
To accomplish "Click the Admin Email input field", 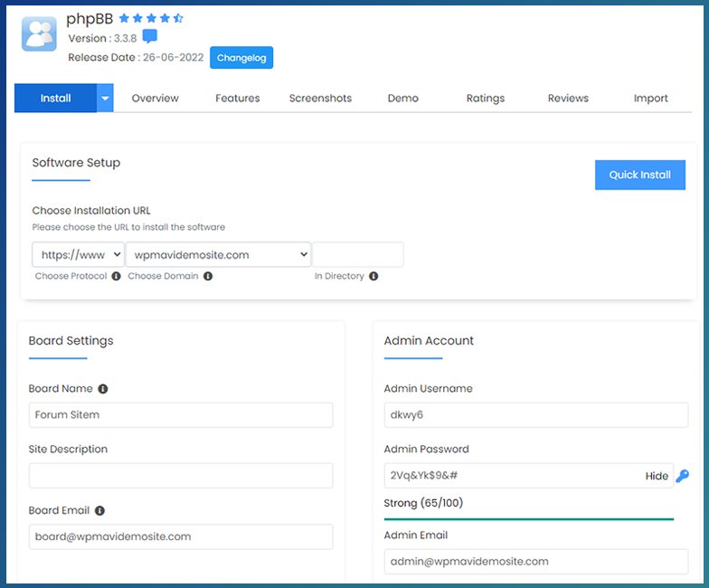I will coord(536,561).
